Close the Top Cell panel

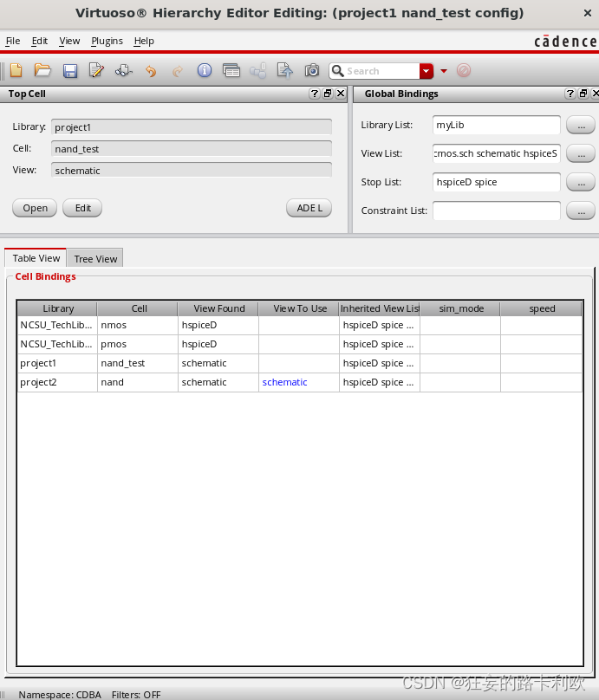[x=341, y=94]
